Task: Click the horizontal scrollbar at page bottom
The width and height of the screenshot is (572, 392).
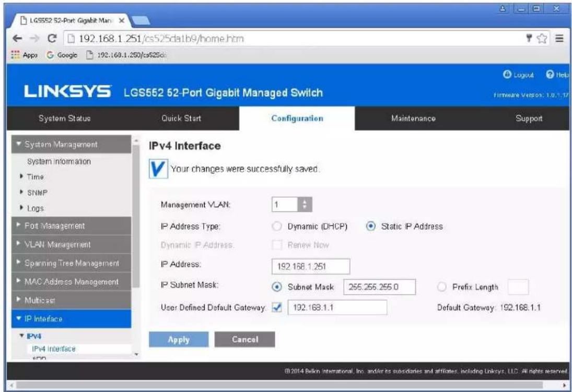Action: click(x=279, y=385)
